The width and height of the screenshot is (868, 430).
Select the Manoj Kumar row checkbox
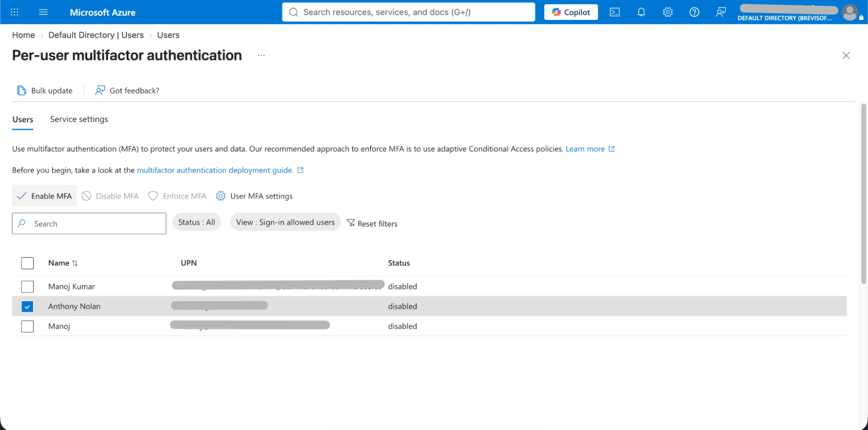coord(27,286)
